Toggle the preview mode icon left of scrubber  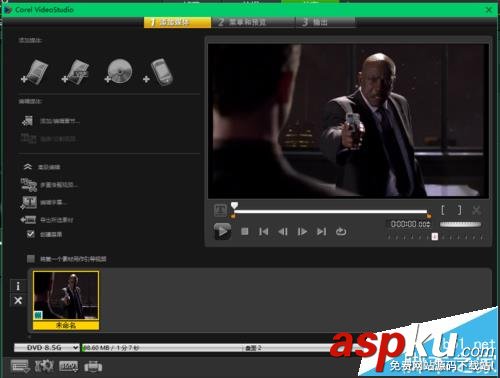coord(220,210)
